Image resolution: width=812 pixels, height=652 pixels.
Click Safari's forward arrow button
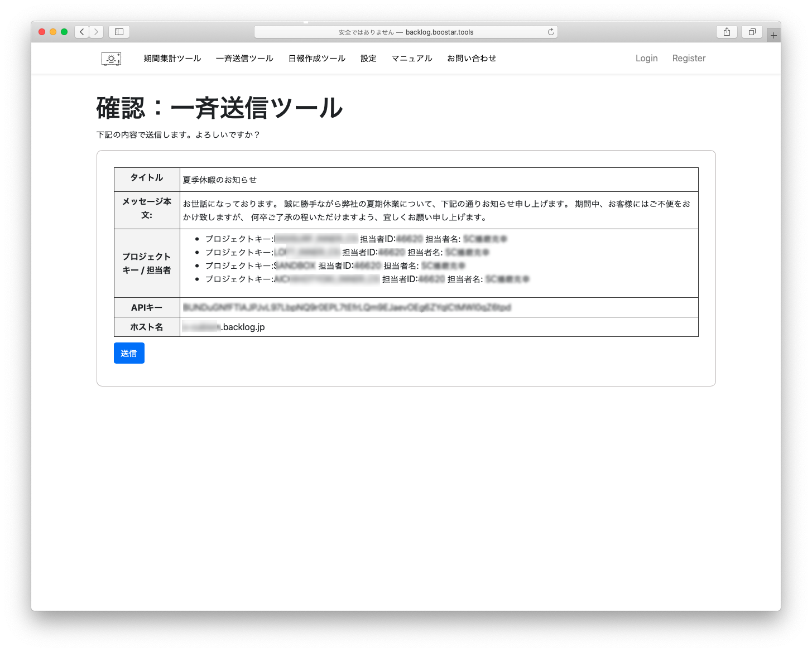click(97, 32)
